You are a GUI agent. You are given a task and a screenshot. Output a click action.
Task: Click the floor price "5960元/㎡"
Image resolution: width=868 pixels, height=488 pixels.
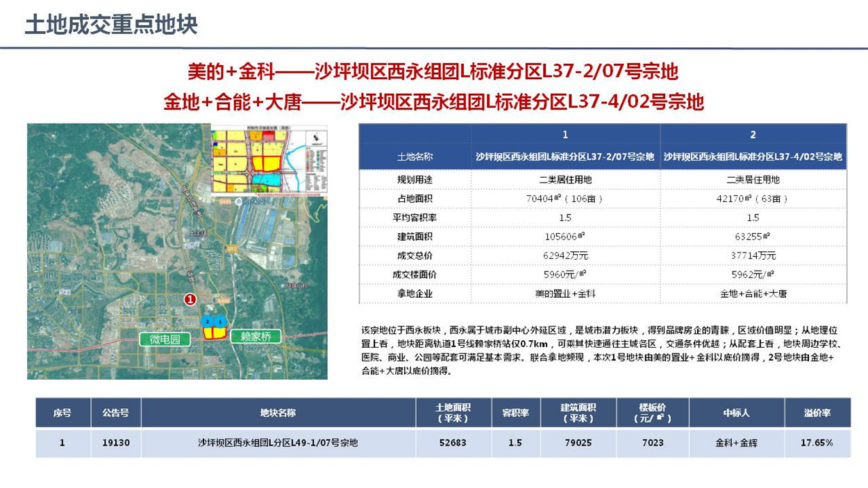click(x=565, y=275)
